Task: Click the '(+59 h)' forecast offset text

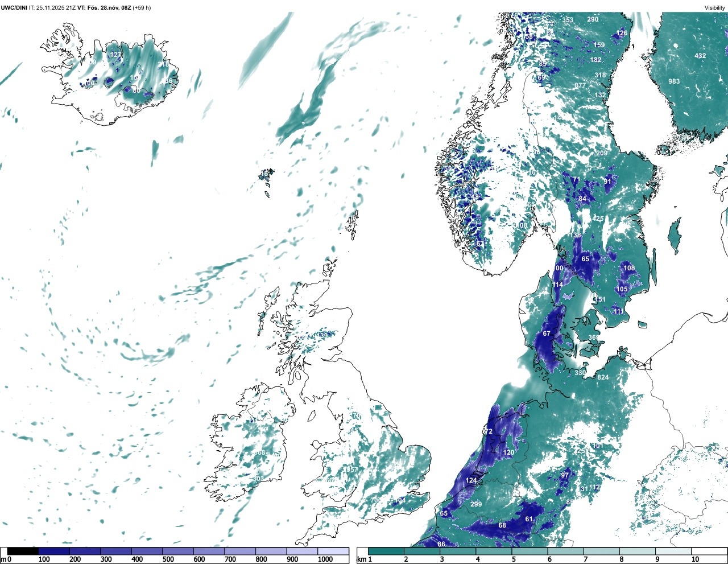Action: pos(142,7)
